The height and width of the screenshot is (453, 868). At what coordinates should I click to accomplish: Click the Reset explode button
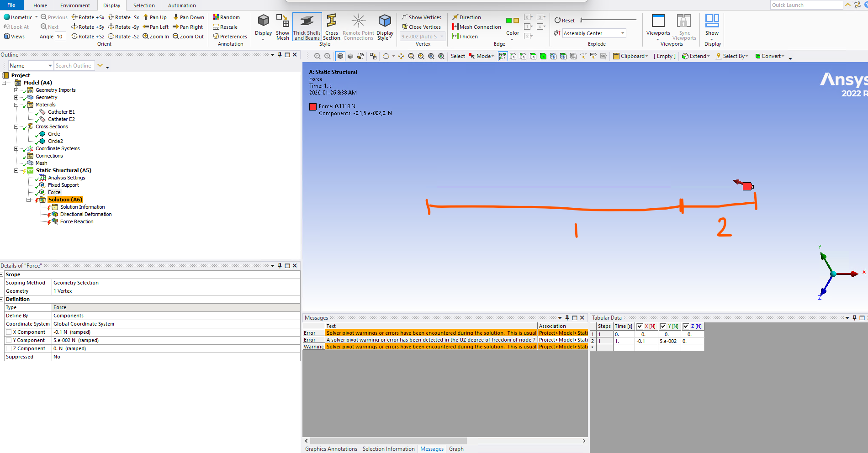point(564,21)
